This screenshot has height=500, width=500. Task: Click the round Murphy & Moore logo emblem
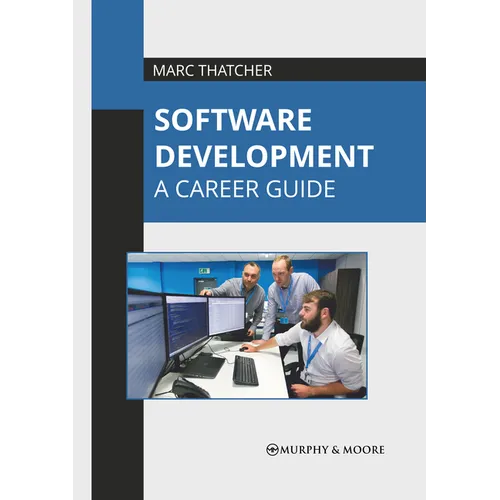pos(272,450)
